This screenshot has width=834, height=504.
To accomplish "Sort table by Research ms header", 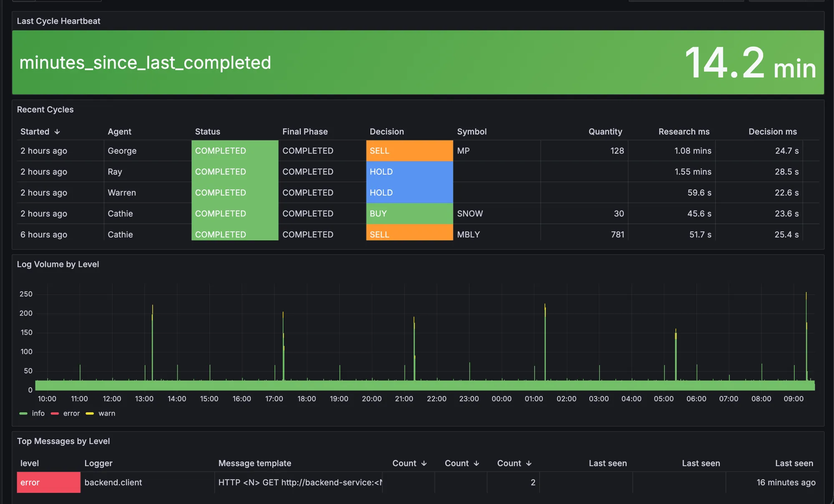I will pos(684,132).
